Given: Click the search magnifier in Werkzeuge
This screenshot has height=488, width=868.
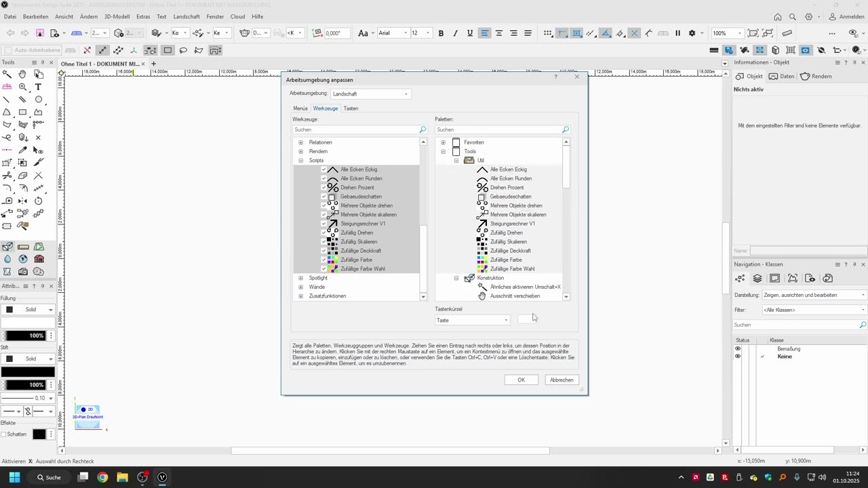Looking at the screenshot, I should (x=422, y=129).
